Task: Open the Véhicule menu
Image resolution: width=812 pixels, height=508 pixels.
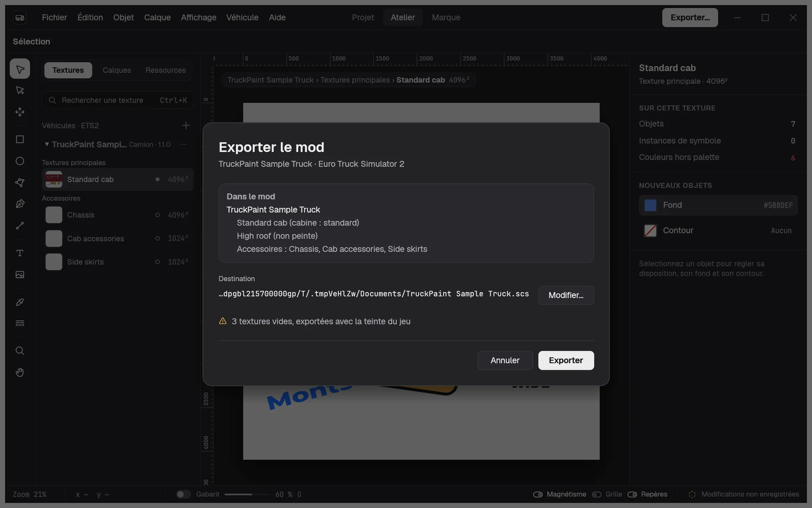Action: click(242, 17)
